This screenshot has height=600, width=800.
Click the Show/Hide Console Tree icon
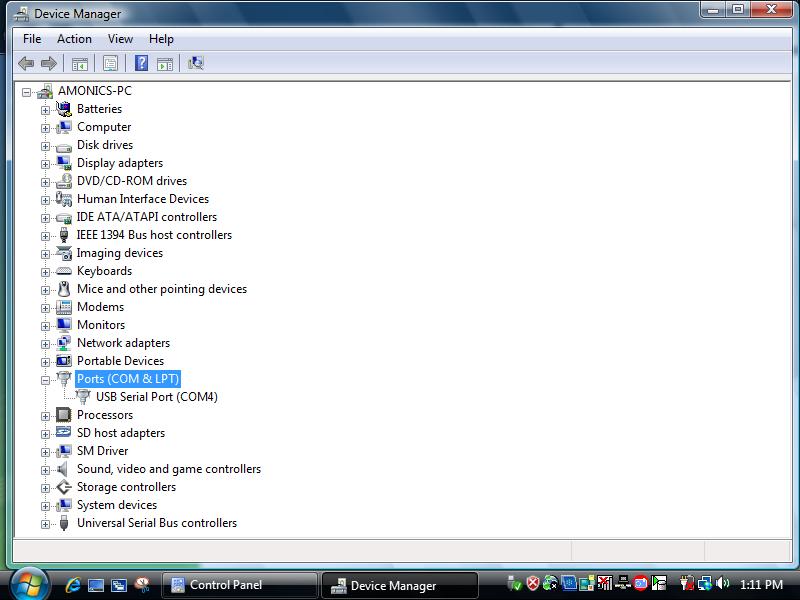79,63
